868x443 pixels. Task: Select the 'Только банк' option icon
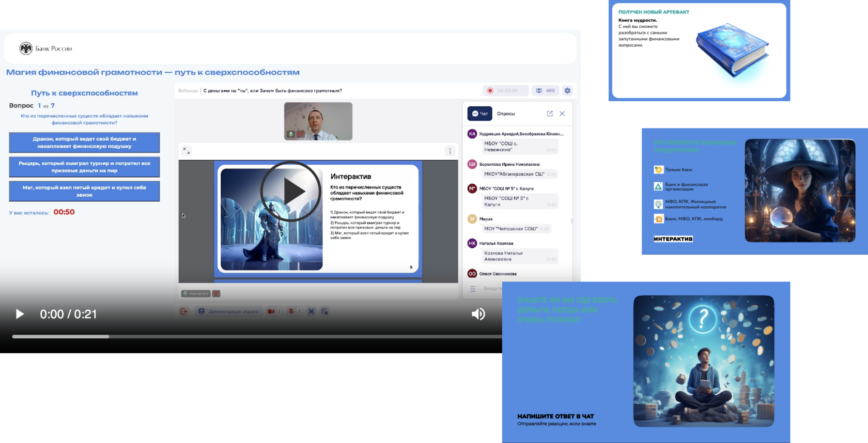tap(658, 169)
